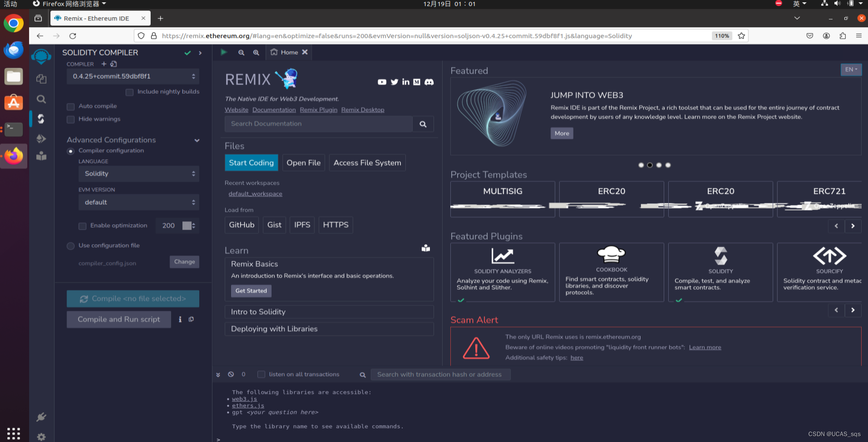Screen dimensions: 868x442
Task: Open the Discord social icon
Action: [429, 82]
